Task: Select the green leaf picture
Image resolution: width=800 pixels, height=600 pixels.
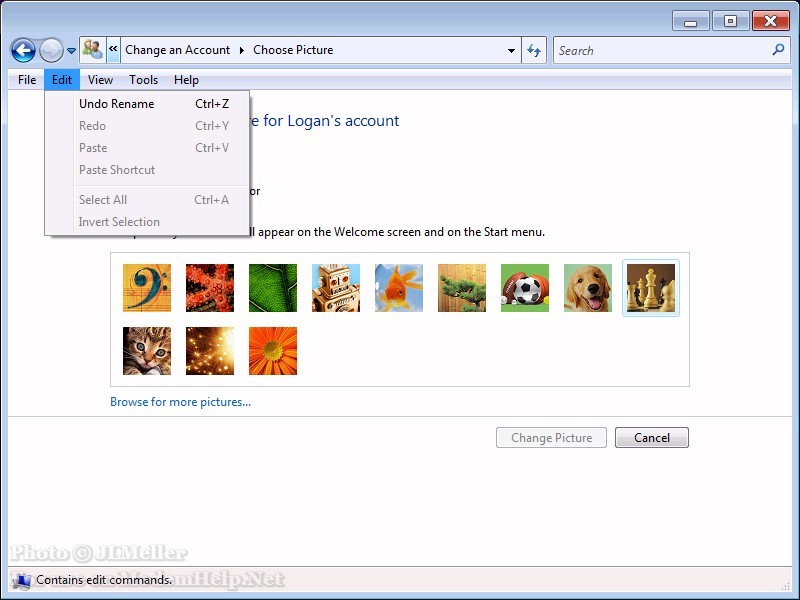Action: coord(273,288)
